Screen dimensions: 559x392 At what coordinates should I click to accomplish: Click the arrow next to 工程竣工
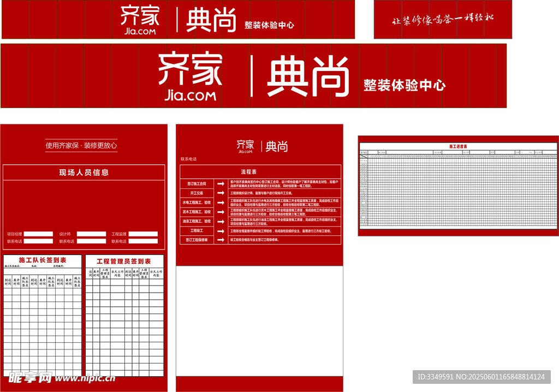tap(221, 231)
